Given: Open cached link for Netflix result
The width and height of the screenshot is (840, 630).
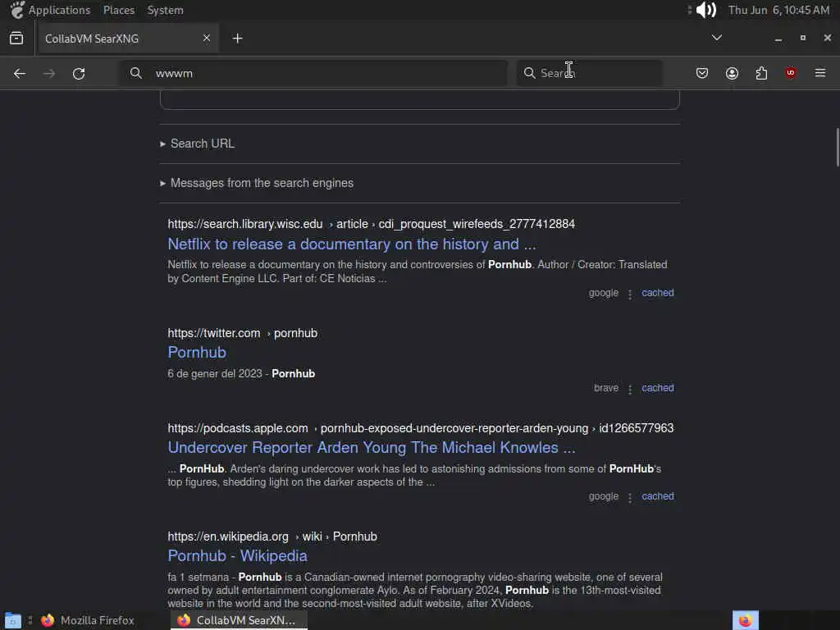Looking at the screenshot, I should (657, 293).
